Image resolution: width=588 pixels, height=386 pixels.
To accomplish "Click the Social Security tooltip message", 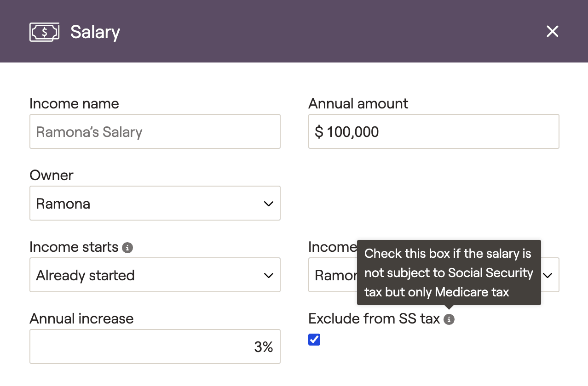I will tap(449, 272).
